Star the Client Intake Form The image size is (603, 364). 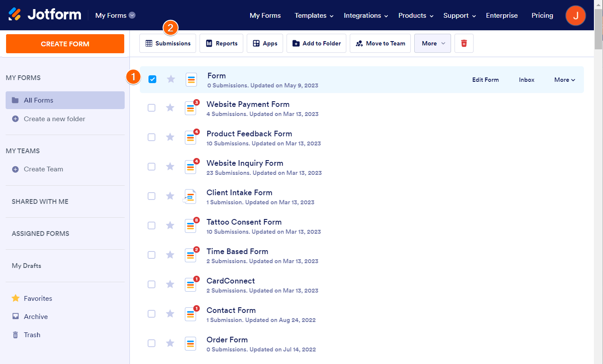170,196
